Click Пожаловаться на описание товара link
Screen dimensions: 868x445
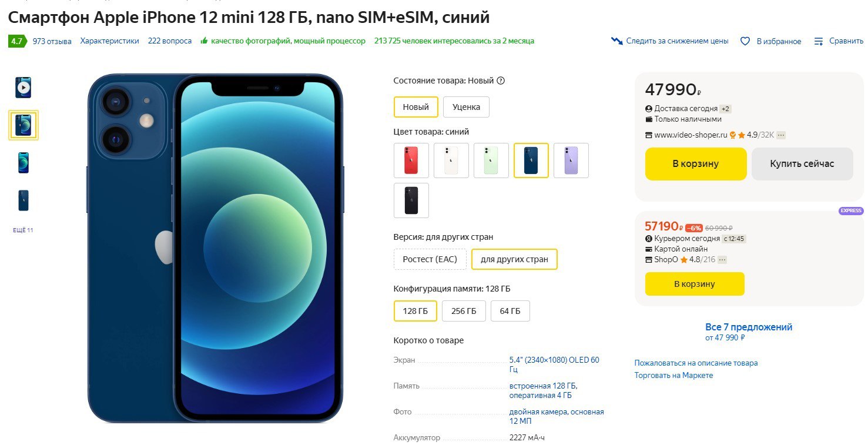[696, 363]
